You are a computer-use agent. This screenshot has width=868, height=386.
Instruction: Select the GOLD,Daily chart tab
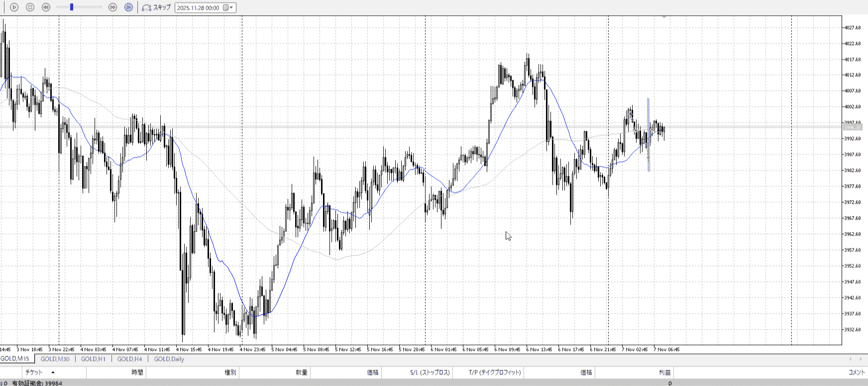coord(169,359)
